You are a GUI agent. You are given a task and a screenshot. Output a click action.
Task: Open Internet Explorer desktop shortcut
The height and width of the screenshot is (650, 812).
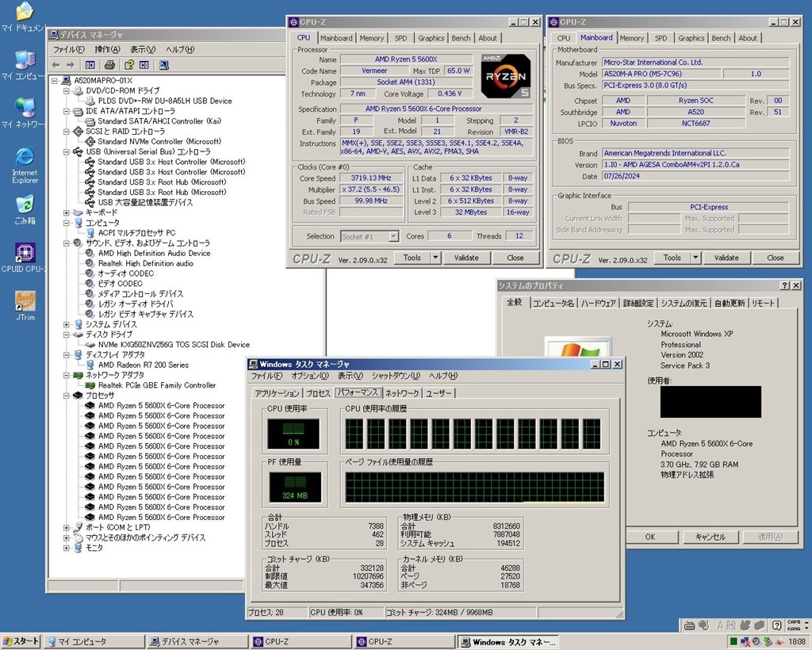pyautogui.click(x=25, y=166)
